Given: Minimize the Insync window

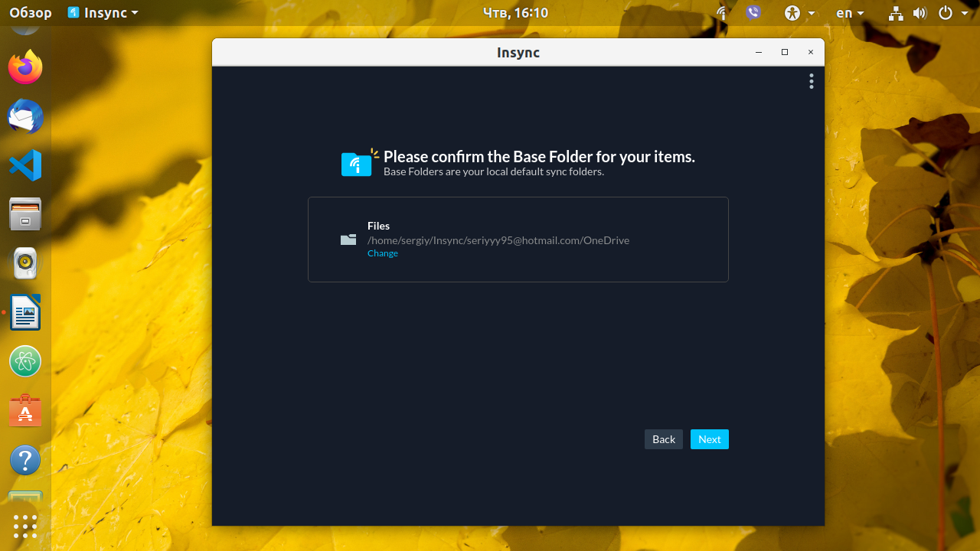Looking at the screenshot, I should [759, 52].
